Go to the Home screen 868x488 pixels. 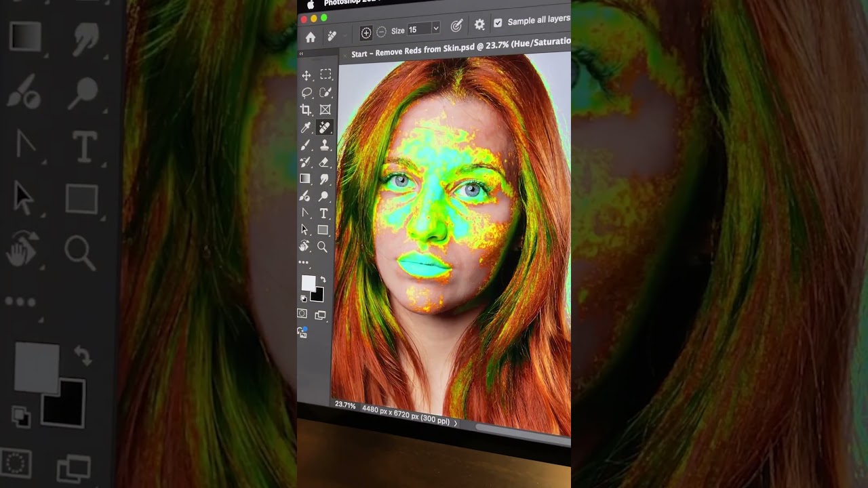[310, 37]
